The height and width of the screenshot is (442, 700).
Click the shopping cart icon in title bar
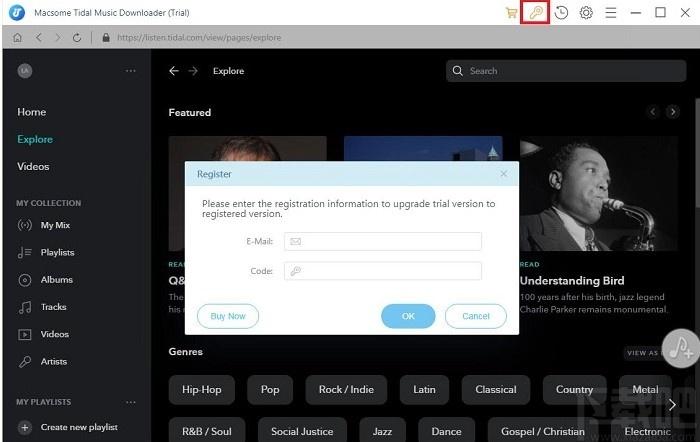(x=512, y=13)
